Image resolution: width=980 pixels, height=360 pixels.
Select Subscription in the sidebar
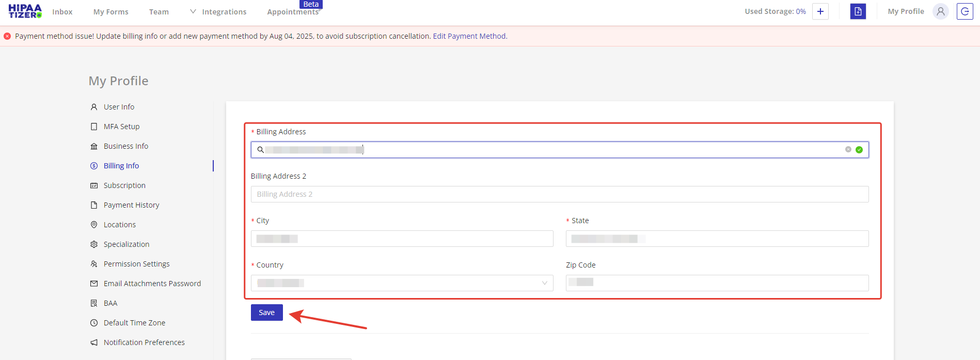pyautogui.click(x=124, y=185)
